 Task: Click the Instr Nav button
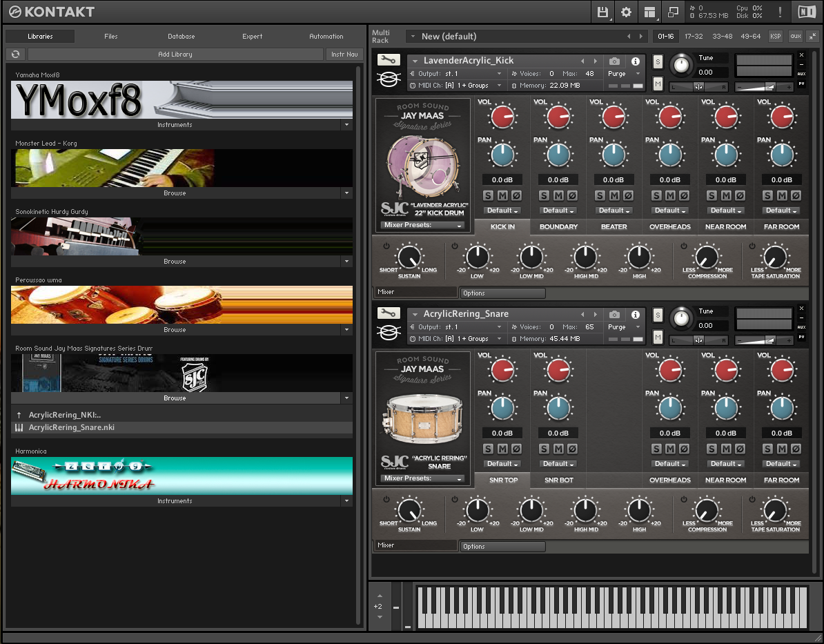[x=344, y=54]
